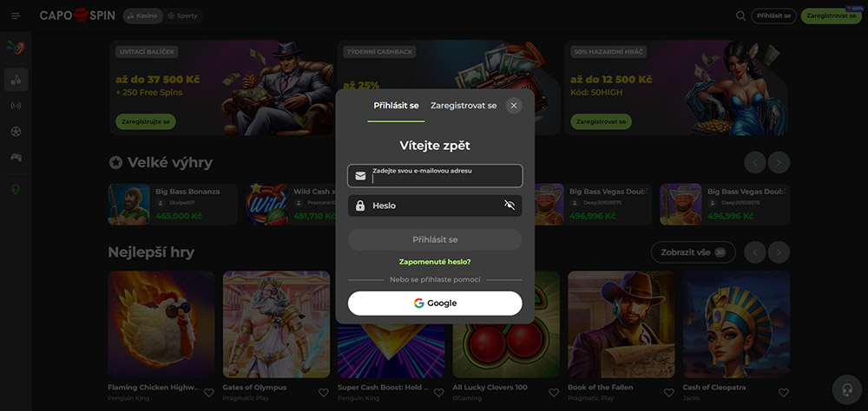The image size is (868, 411).
Task: Open the hamburger menu icon
Action: (x=16, y=16)
